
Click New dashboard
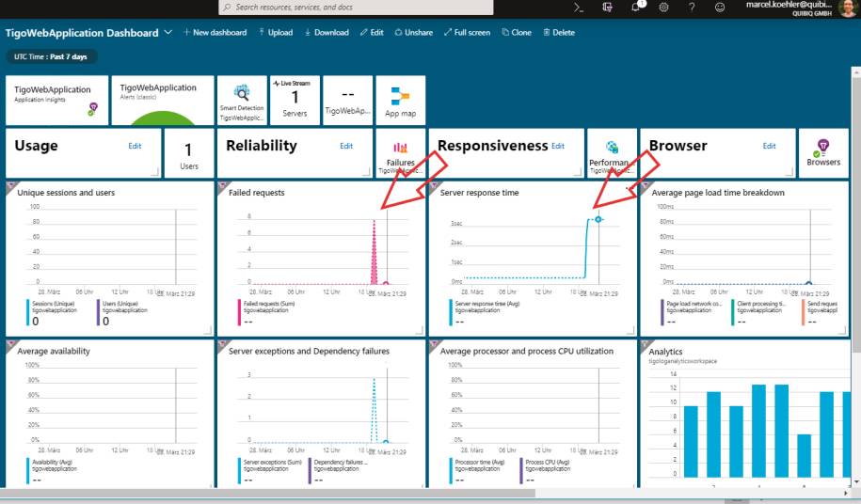[215, 32]
